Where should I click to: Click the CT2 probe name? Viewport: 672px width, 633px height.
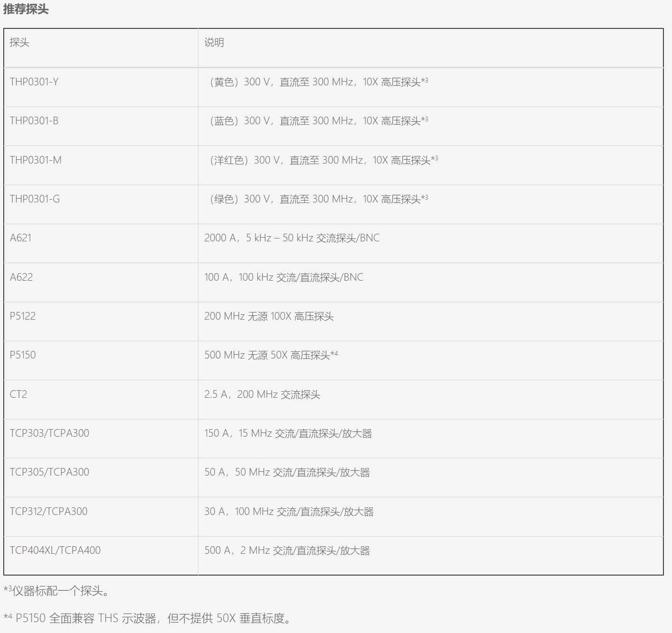click(18, 394)
